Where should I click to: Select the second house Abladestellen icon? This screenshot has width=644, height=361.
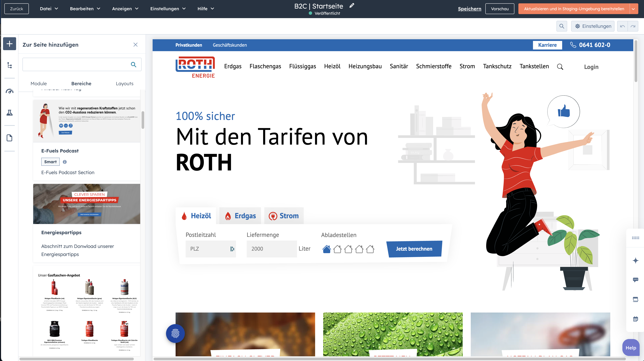click(x=337, y=249)
